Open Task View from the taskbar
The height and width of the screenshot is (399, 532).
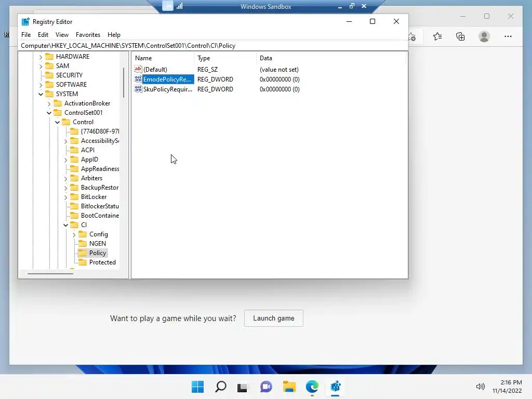[x=242, y=387]
